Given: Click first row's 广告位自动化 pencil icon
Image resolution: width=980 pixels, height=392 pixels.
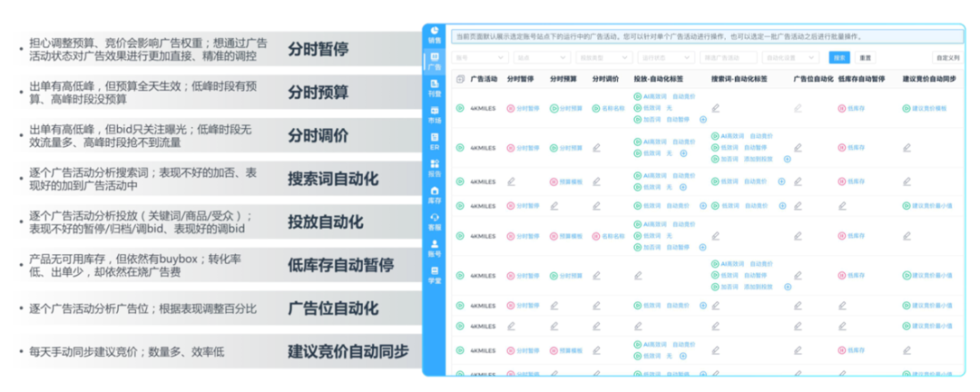Looking at the screenshot, I should point(798,108).
